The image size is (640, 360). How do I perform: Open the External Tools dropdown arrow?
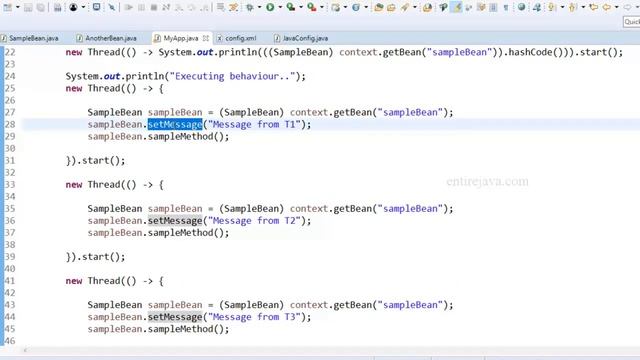322,7
